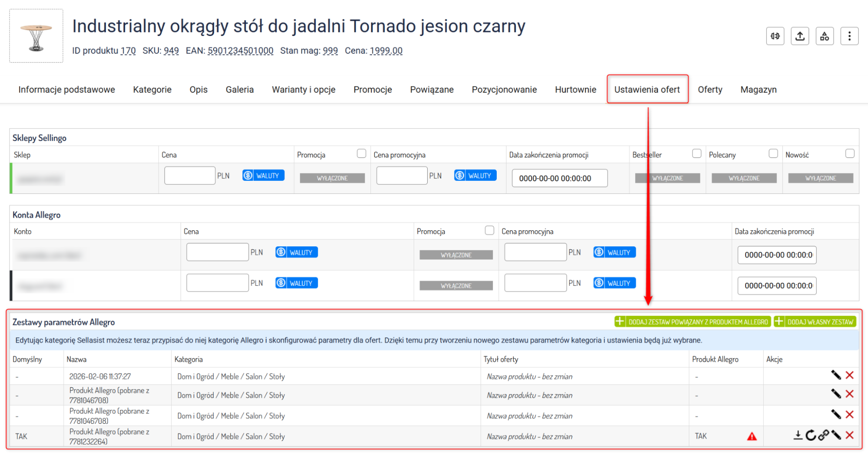The width and height of the screenshot is (868, 455).
Task: Edit the 2026-02-06 11:37:27 parameter set
Action: 836,375
